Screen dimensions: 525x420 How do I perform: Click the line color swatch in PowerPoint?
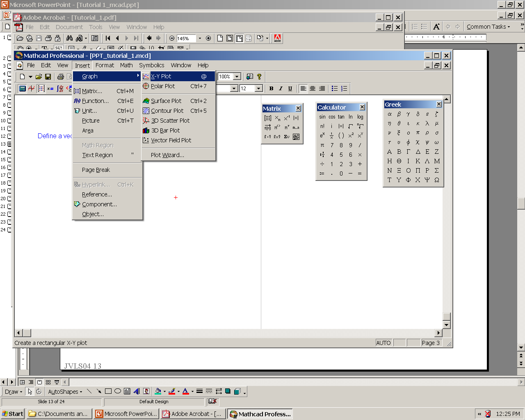tap(172, 392)
